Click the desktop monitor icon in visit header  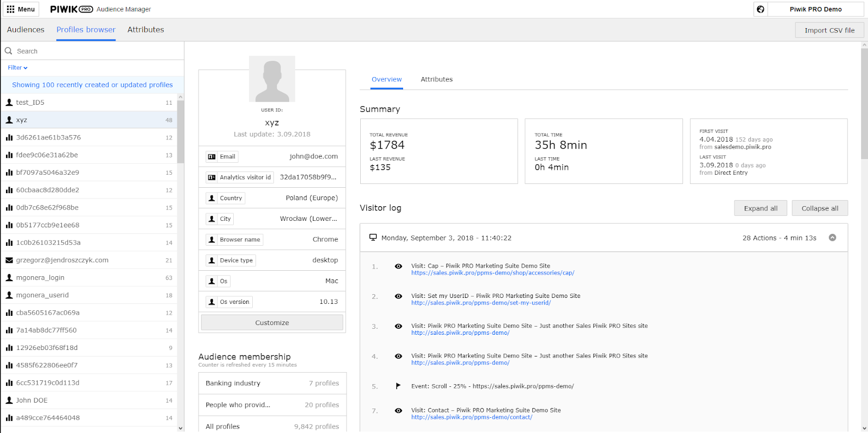[x=373, y=238]
